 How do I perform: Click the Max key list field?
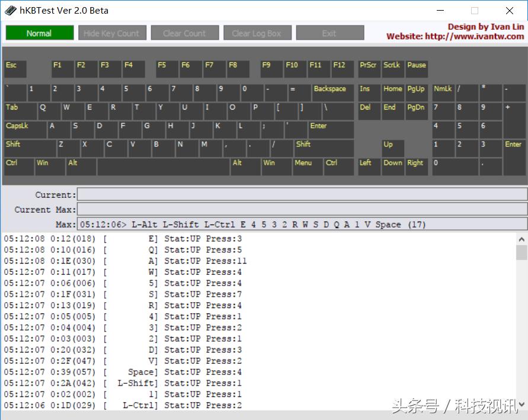point(302,224)
